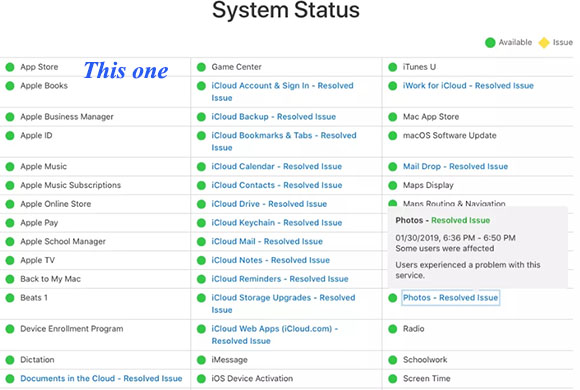Click the status dot beside Maps Display
Screen dimensions: 580x390
392,185
